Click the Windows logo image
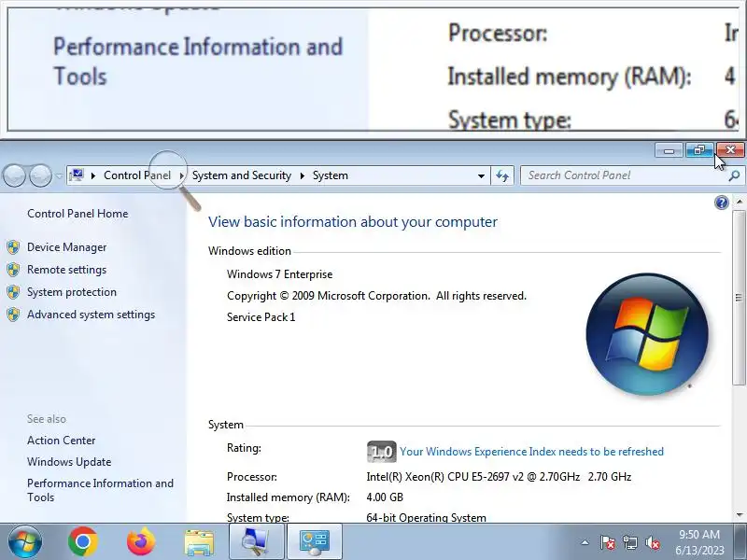Screen dimensions: 747x560 pos(647,334)
